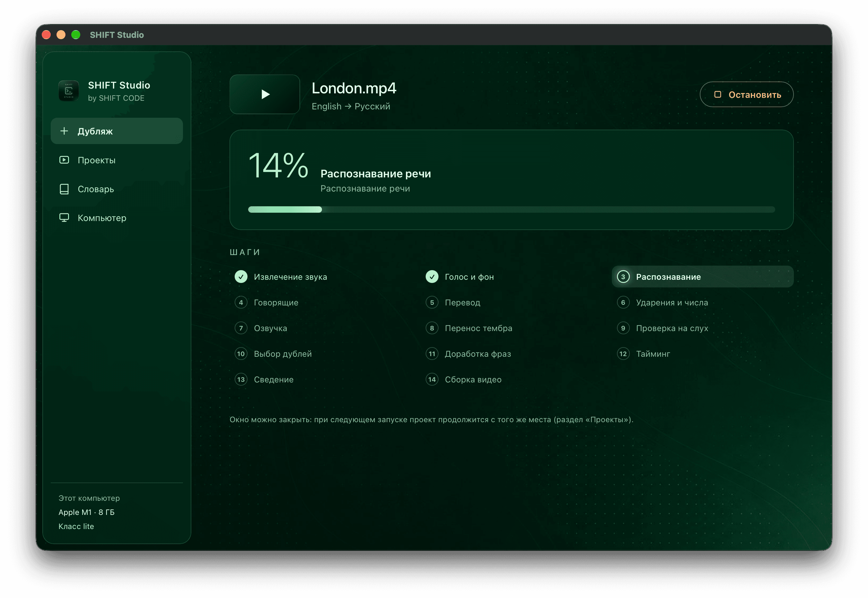The height and width of the screenshot is (598, 868).
Task: Click the by SHIFT CODE subtitle
Action: (116, 98)
